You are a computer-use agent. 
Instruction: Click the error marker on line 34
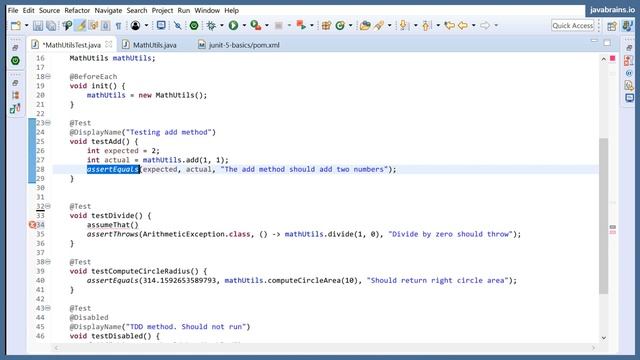(x=32, y=224)
